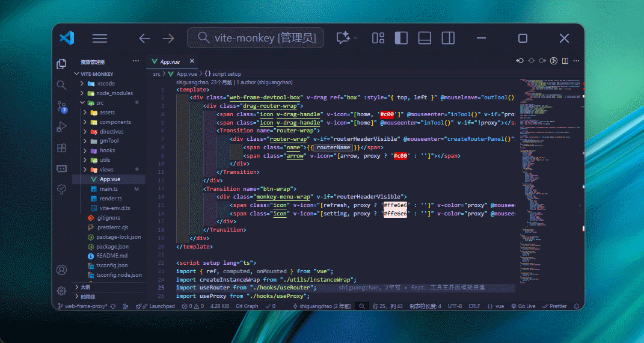Open the Search view in activity bar
The width and height of the screenshot is (644, 343).
pos(61,85)
